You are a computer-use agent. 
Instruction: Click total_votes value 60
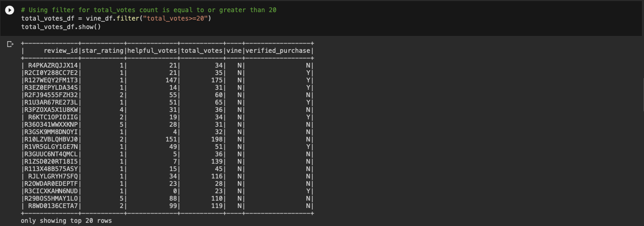click(x=219, y=95)
